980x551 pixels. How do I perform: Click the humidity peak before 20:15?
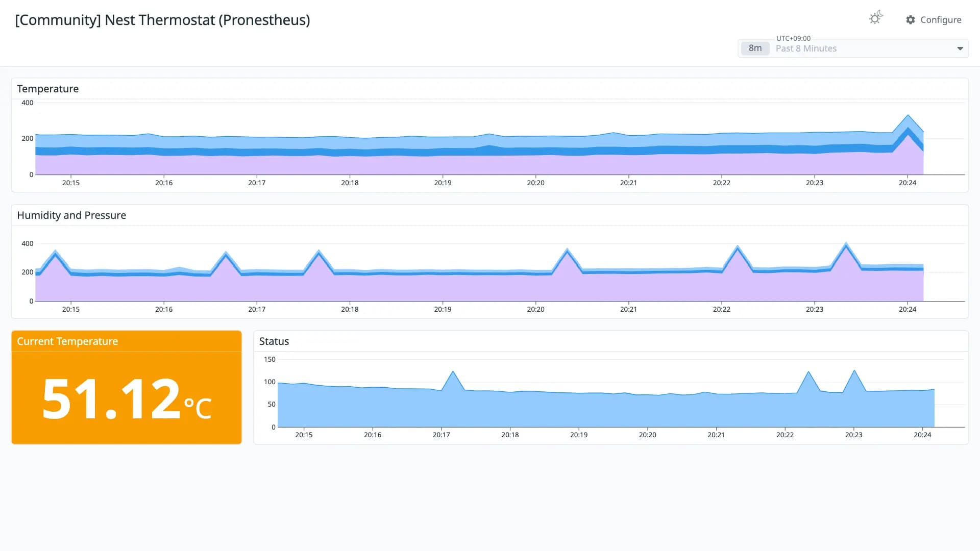coord(55,252)
